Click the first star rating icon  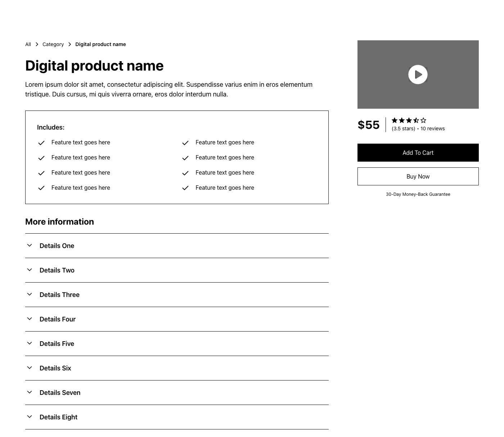[395, 120]
